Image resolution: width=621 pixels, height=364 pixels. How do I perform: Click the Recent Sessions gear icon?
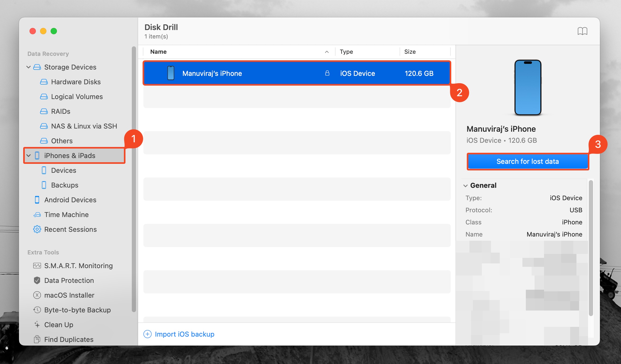37,229
